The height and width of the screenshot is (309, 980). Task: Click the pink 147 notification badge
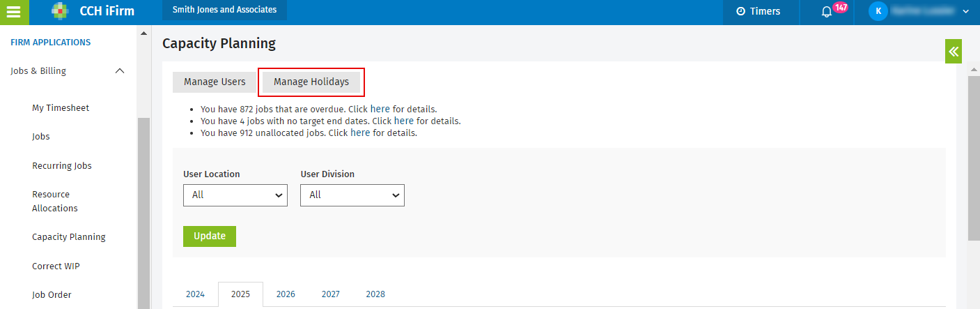[841, 8]
